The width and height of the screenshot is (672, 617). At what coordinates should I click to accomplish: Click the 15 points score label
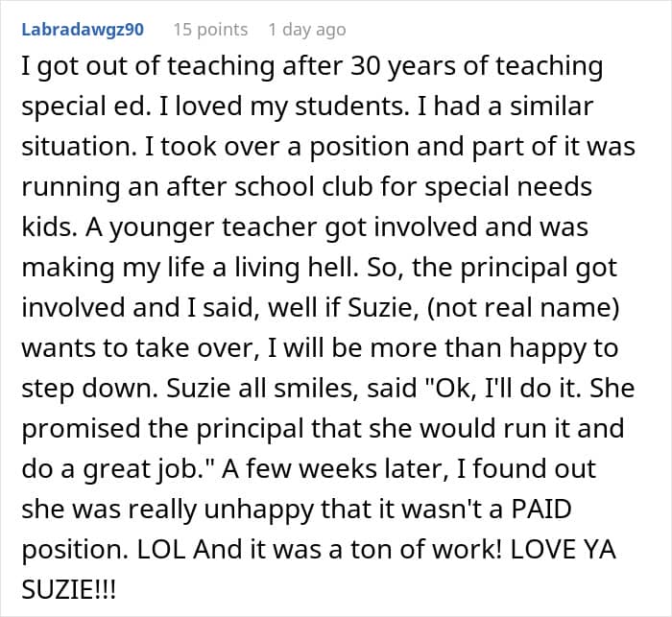(x=210, y=30)
